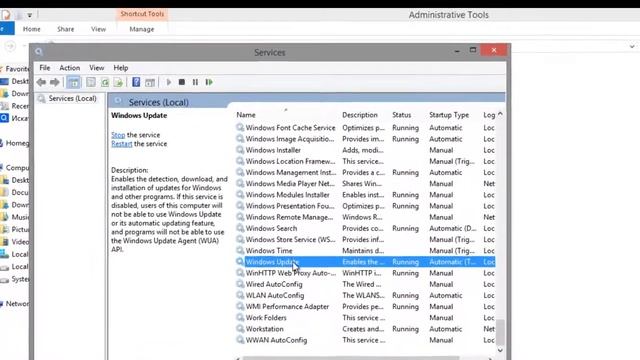Select Work Folders service row
This screenshot has width=640, height=360.
[366, 318]
